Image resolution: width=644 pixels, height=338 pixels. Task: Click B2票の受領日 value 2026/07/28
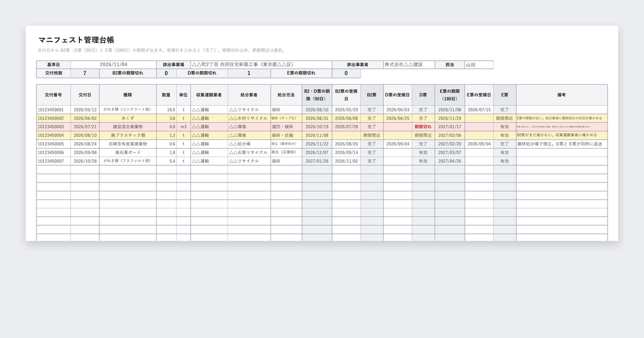tap(346, 127)
